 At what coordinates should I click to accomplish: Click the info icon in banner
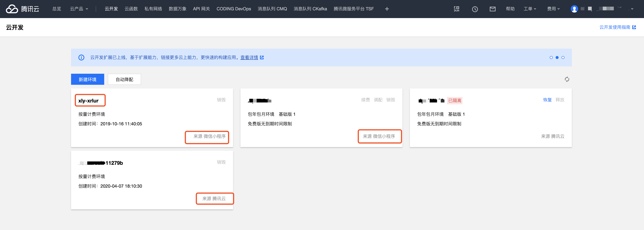[x=81, y=57]
